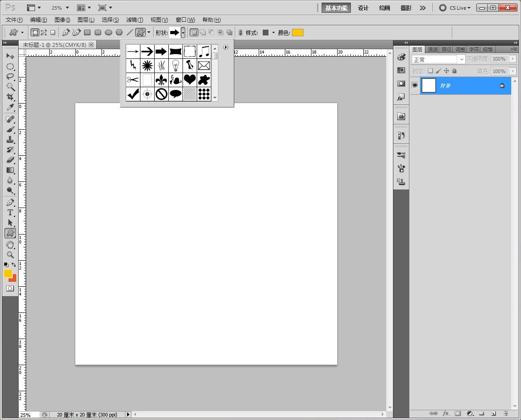Open the 图层(L) menu
This screenshot has width=521, height=420.
tap(86, 20)
